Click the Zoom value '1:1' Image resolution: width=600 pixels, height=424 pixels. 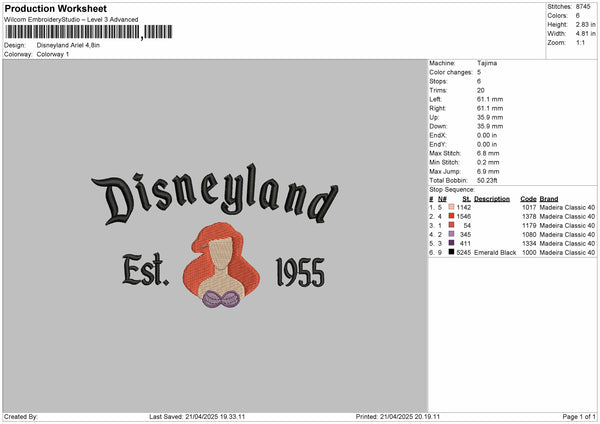580,42
